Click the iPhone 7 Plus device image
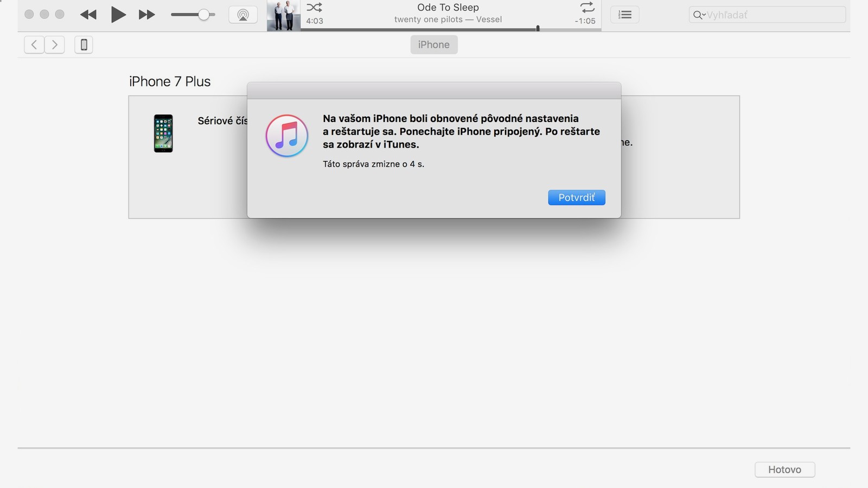The image size is (868, 488). (x=163, y=133)
